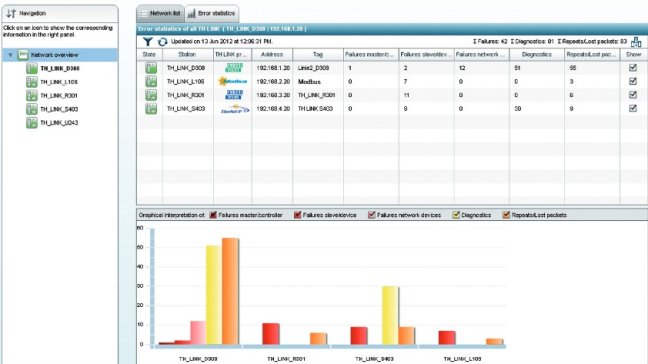Image resolution: width=648 pixels, height=364 pixels.
Task: Switch to the Error statistics tab
Action: (212, 14)
